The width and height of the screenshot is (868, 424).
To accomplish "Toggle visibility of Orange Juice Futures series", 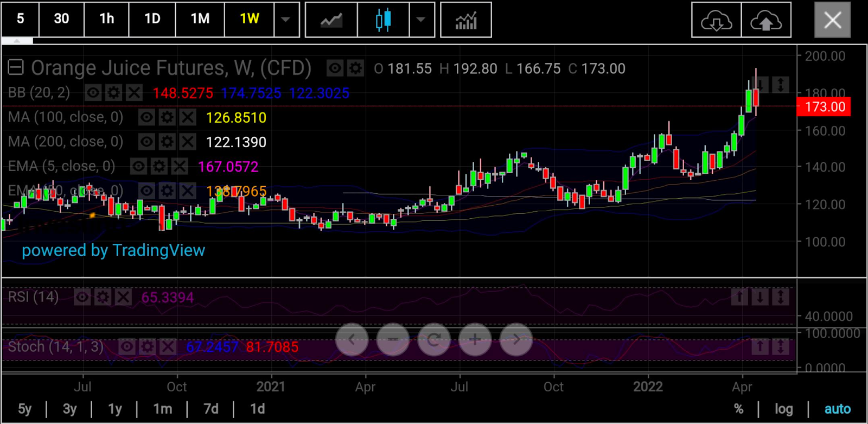I will tap(335, 68).
